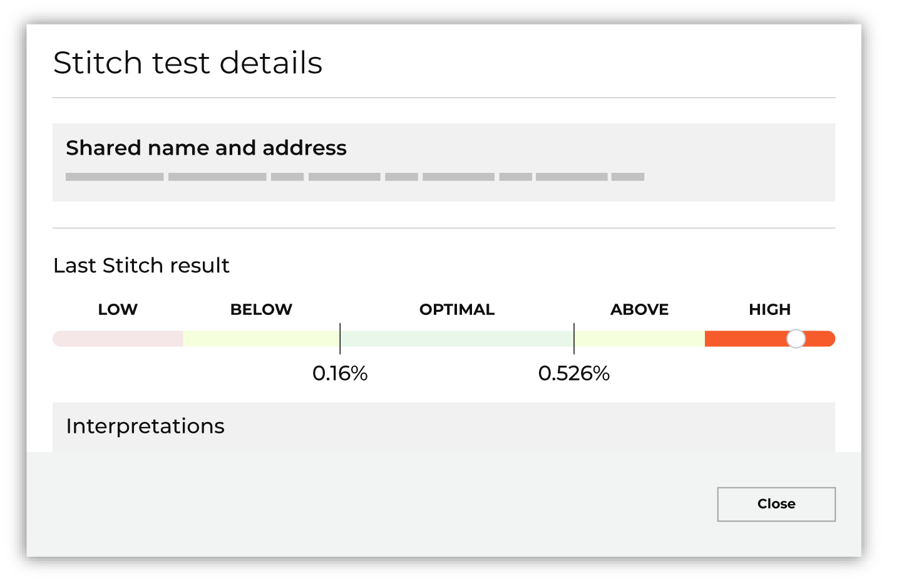Click the Stitch test details dialog title
Image resolution: width=924 pixels, height=583 pixels.
tap(189, 63)
